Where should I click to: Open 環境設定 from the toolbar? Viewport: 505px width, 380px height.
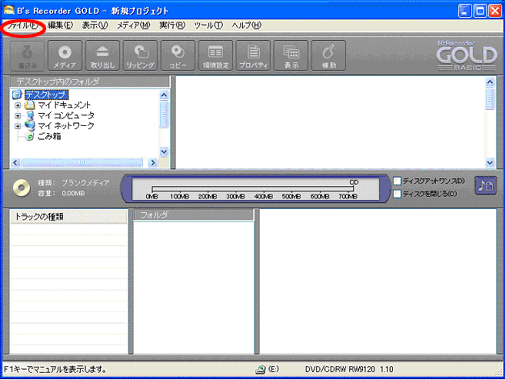[215, 56]
